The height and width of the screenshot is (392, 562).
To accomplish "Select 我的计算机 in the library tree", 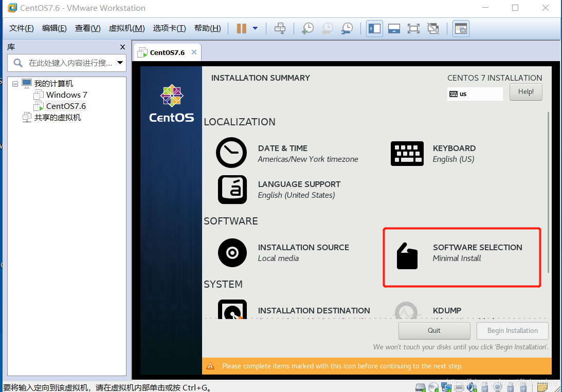I will [x=53, y=83].
